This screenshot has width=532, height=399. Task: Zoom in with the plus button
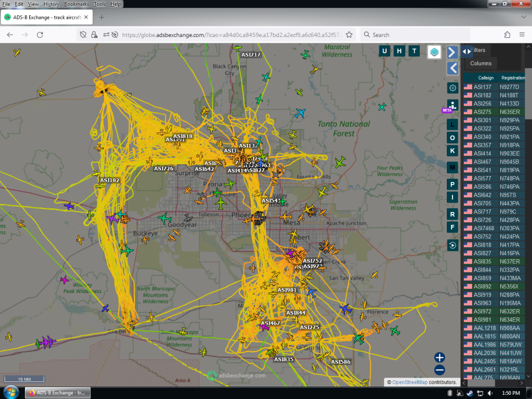pos(440,357)
